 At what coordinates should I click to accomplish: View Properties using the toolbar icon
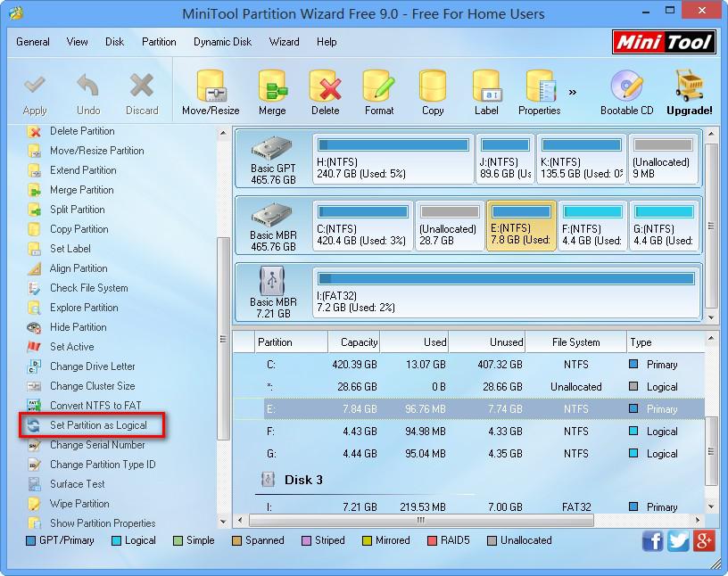[x=539, y=89]
